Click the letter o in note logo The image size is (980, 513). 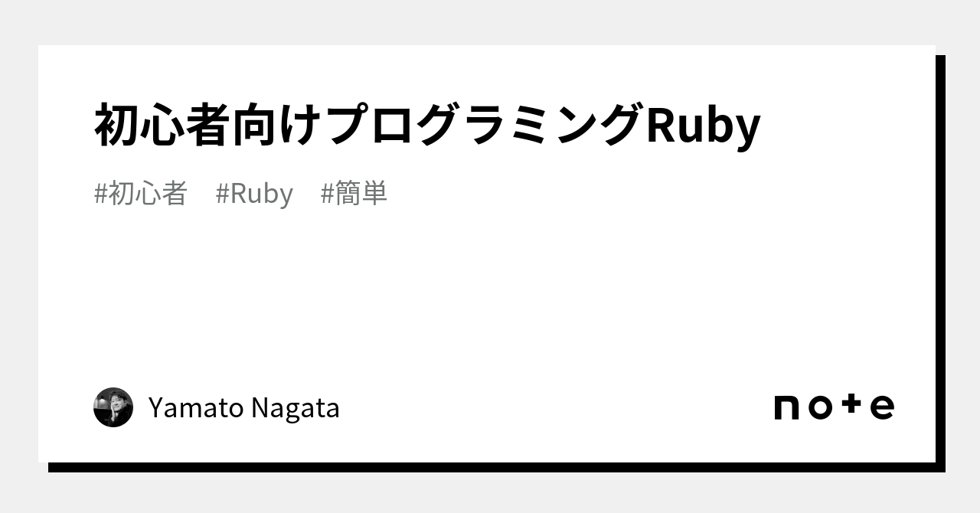[x=820, y=408]
